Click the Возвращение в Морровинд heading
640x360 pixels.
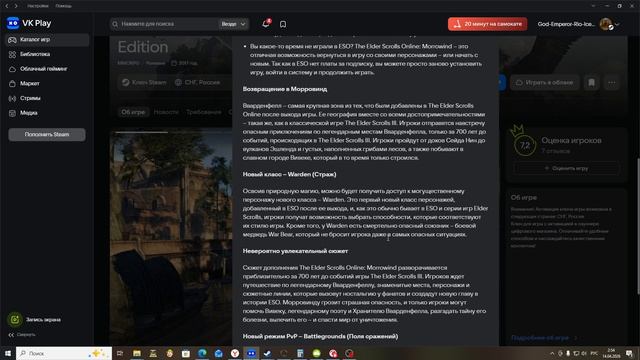pyautogui.click(x=285, y=89)
